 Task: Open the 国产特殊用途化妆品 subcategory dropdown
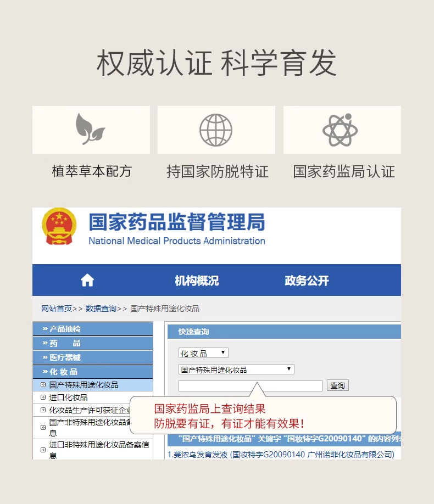[236, 369]
